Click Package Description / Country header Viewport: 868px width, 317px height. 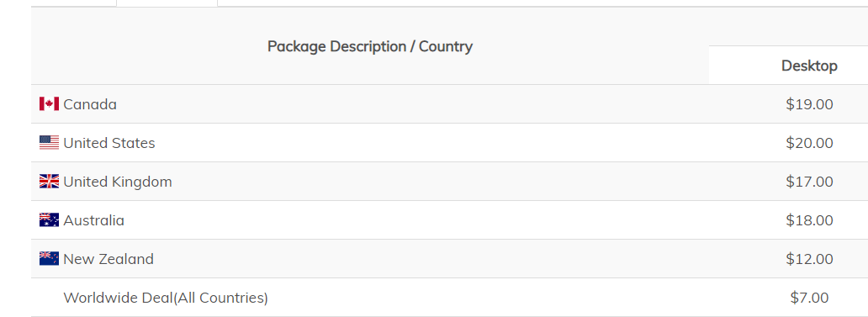pyautogui.click(x=370, y=46)
